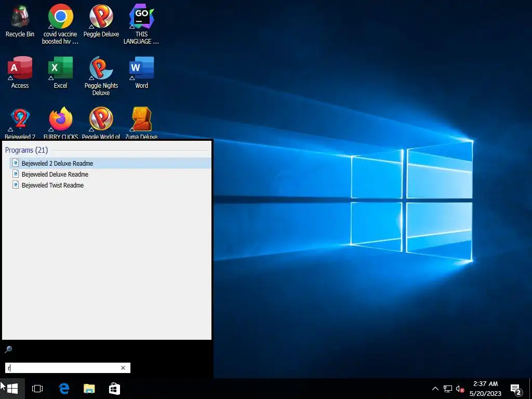Click the magnifier icon above the search box
Screen dimensions: 532x399
click(8, 349)
